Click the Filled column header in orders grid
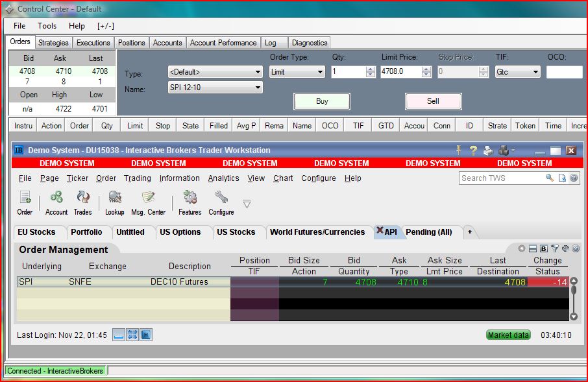Screen dimensions: 588x382 tap(219, 126)
